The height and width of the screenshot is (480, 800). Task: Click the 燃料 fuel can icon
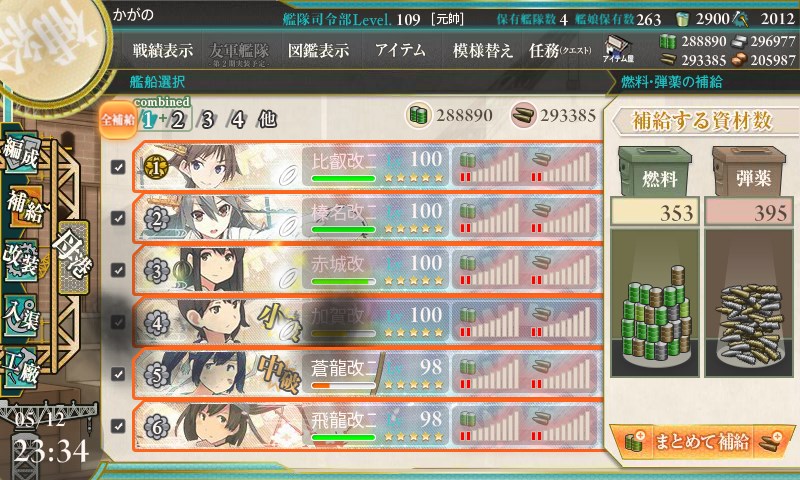655,171
